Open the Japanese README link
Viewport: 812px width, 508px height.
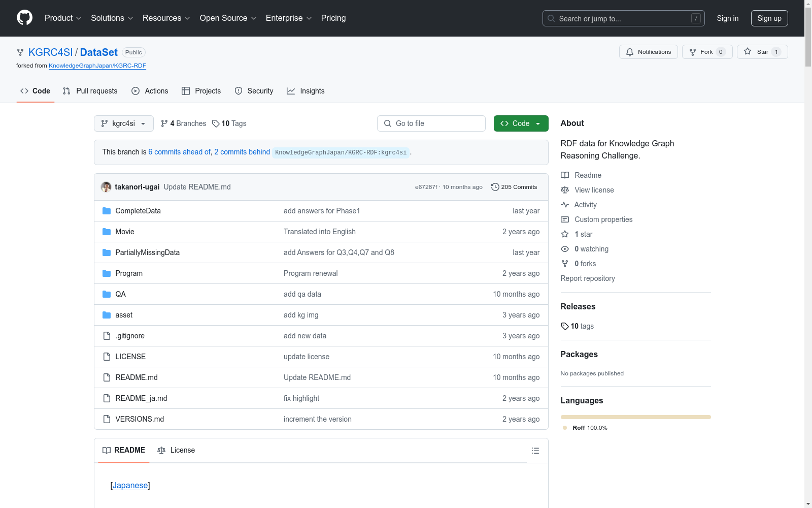click(x=130, y=485)
